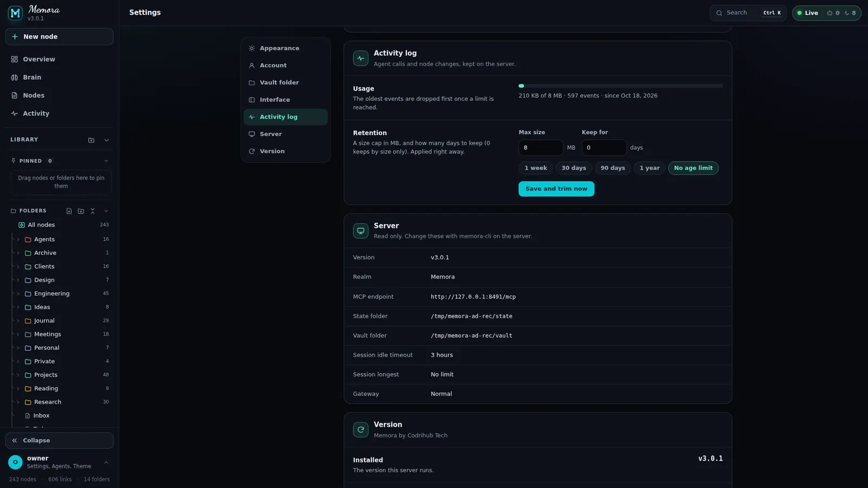Screen dimensions: 868x488
Task: Click the add folder icon in FOLDERS header
Action: coord(81,211)
